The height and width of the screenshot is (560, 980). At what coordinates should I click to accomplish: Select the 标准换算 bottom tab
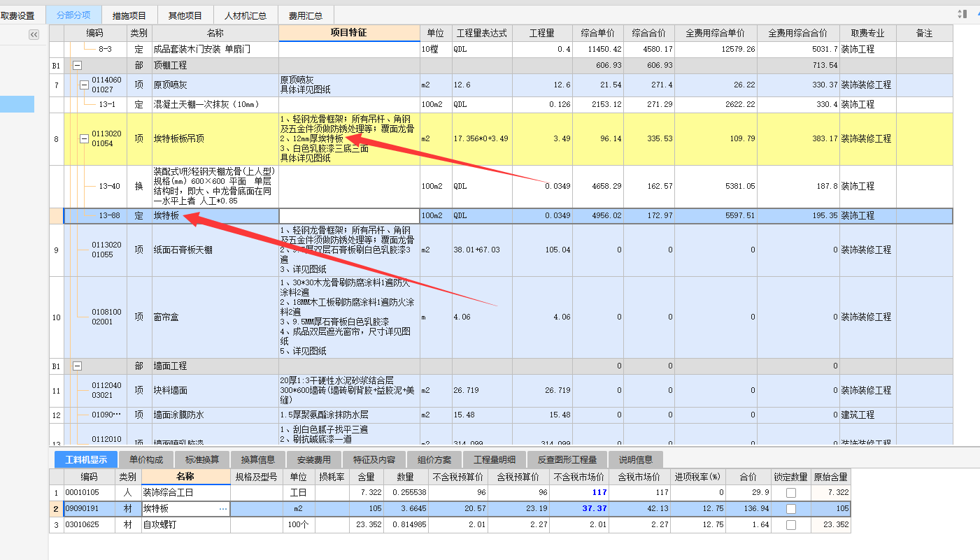[202, 459]
